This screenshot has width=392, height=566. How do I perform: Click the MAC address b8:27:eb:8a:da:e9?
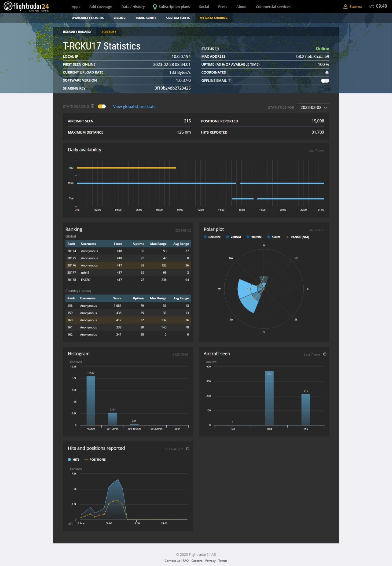coord(312,56)
